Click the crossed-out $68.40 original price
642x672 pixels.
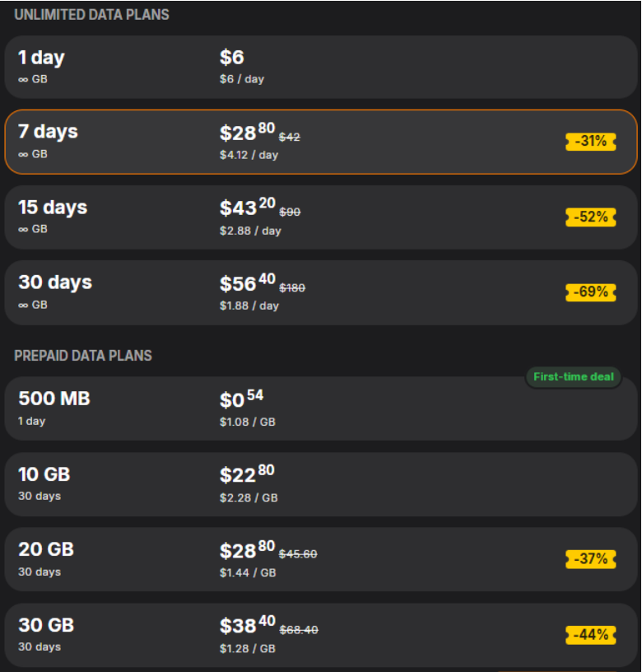[299, 630]
